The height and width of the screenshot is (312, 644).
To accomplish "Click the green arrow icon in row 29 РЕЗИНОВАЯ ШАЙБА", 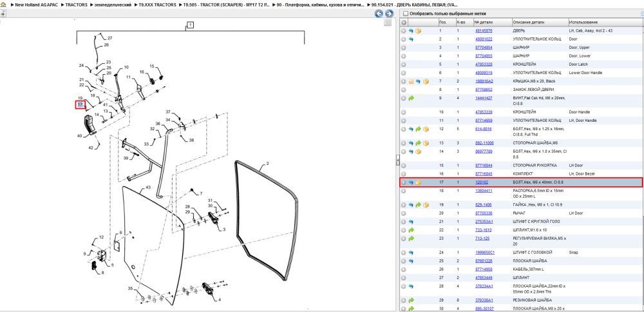I will point(411,300).
